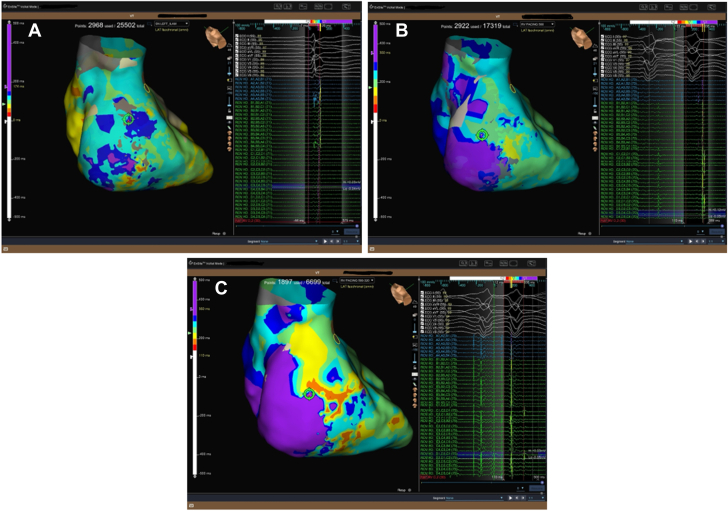Click the torso orientation icon in panel A
728x511 pixels.
pyautogui.click(x=214, y=37)
